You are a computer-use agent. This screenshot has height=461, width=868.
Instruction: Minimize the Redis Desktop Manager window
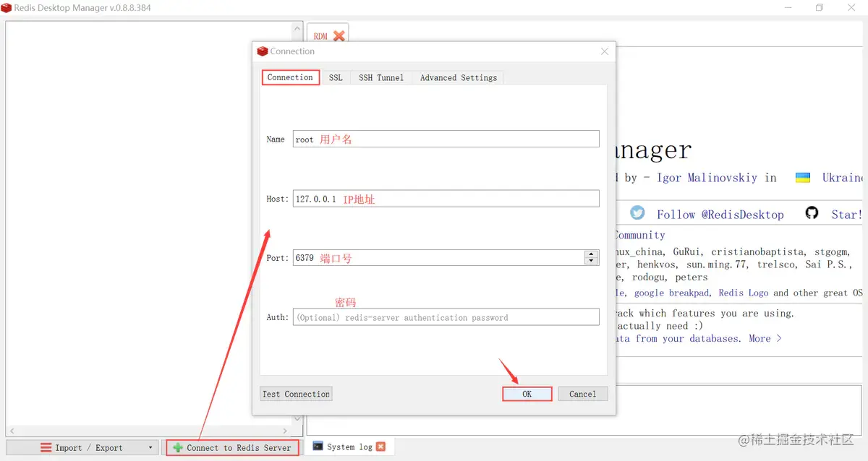point(787,8)
